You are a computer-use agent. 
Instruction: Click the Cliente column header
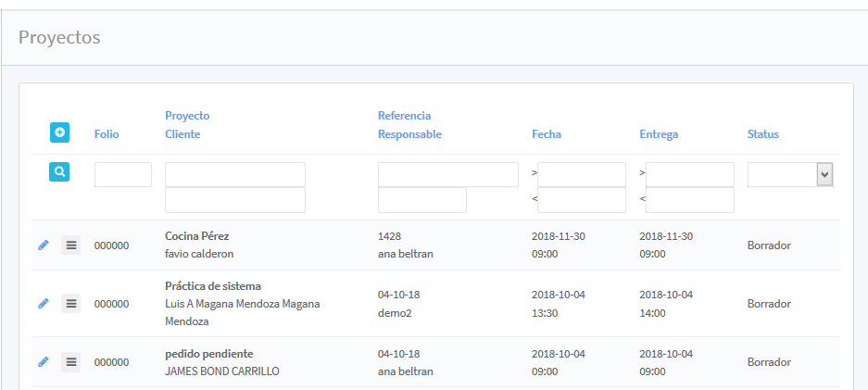tap(182, 134)
